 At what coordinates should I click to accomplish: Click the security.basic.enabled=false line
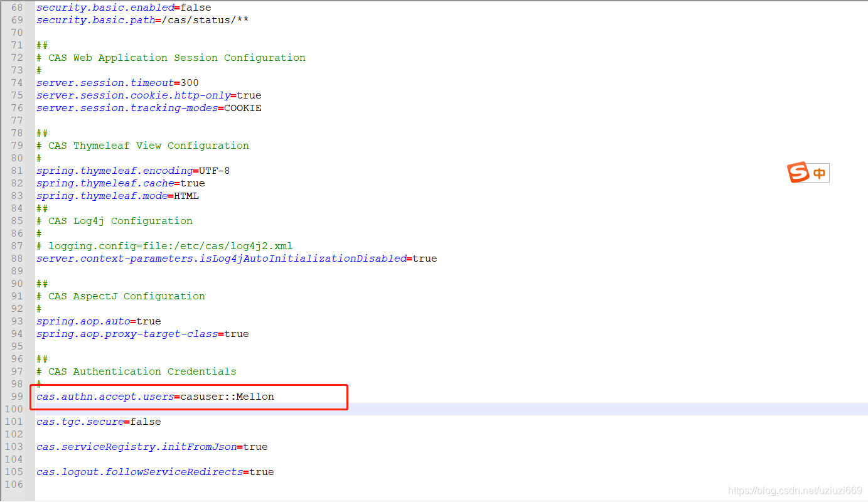(x=124, y=8)
